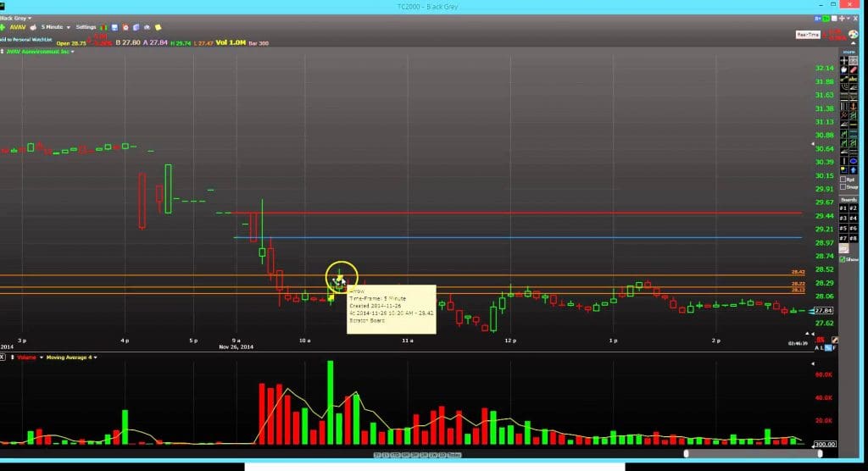Select the grid tool next to the crosshair
The image size is (868, 471).
pos(853,60)
